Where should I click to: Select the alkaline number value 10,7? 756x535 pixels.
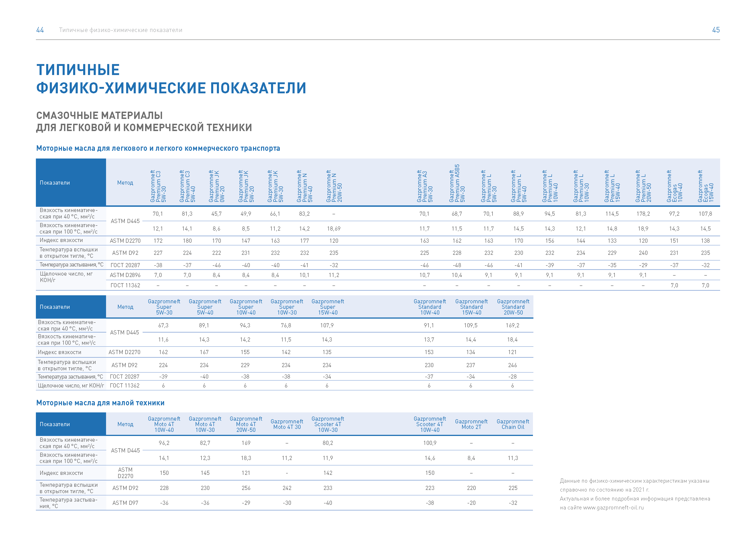point(424,275)
